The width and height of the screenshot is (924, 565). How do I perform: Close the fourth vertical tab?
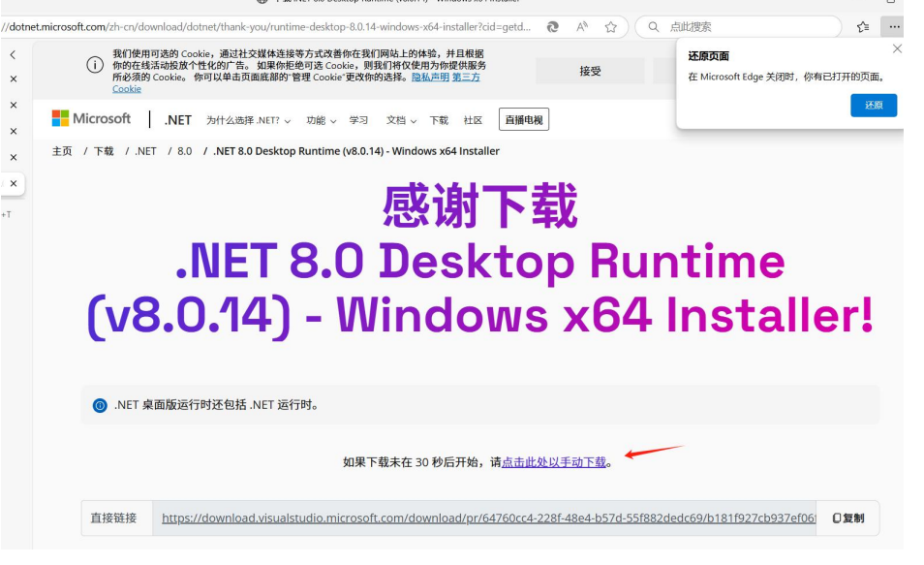[x=14, y=157]
